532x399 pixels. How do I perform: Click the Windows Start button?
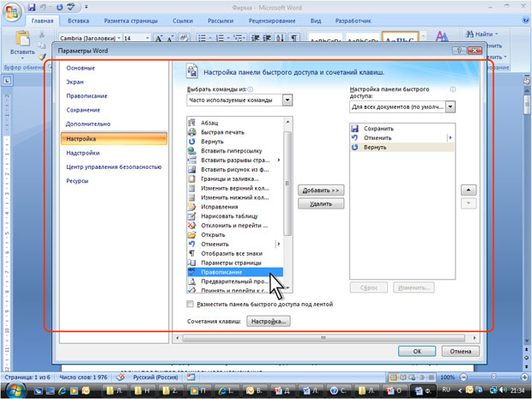click(14, 390)
